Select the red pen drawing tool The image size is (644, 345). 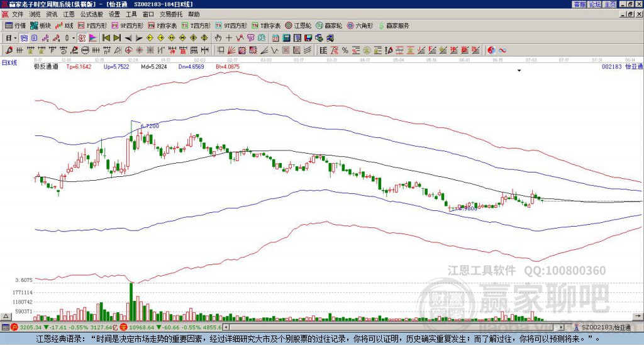point(9,50)
